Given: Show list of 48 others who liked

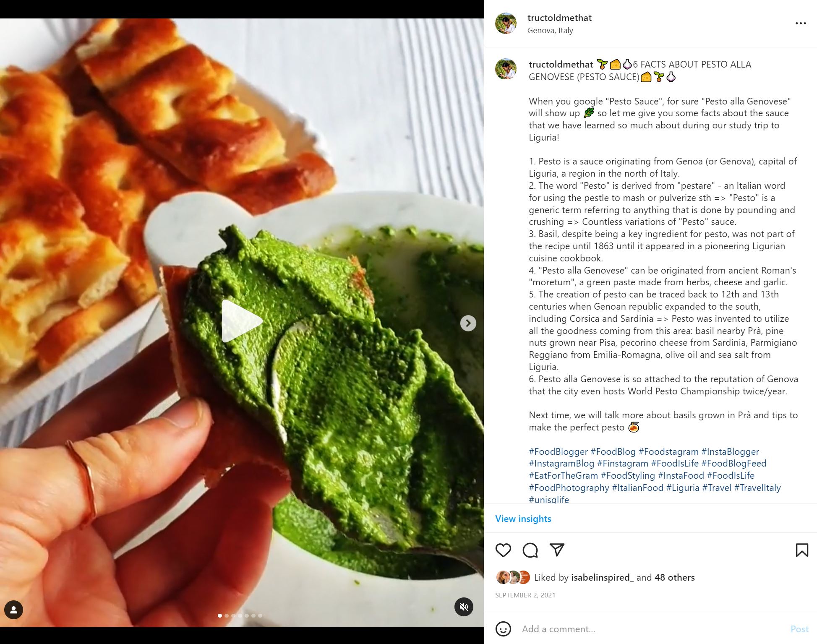Looking at the screenshot, I should coord(674,577).
